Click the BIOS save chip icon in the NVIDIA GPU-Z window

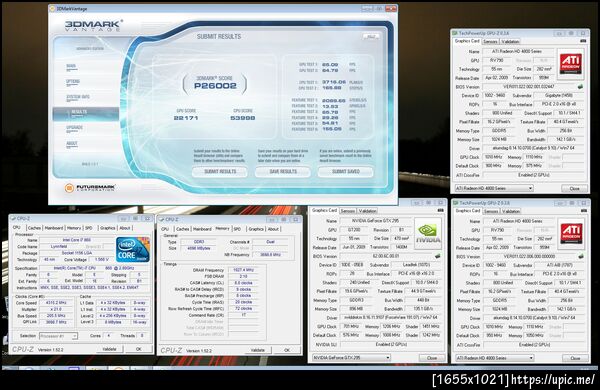click(437, 256)
